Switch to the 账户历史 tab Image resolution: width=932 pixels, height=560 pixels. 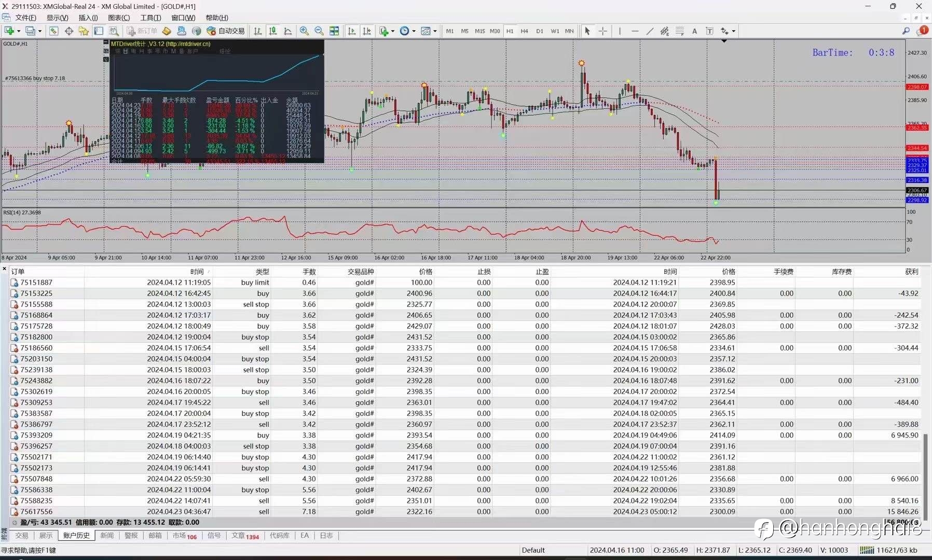pyautogui.click(x=76, y=536)
